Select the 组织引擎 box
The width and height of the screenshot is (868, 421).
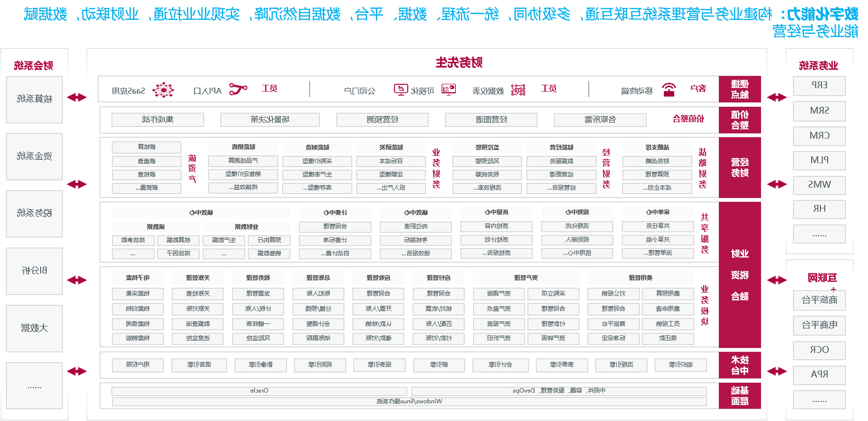pos(681,365)
